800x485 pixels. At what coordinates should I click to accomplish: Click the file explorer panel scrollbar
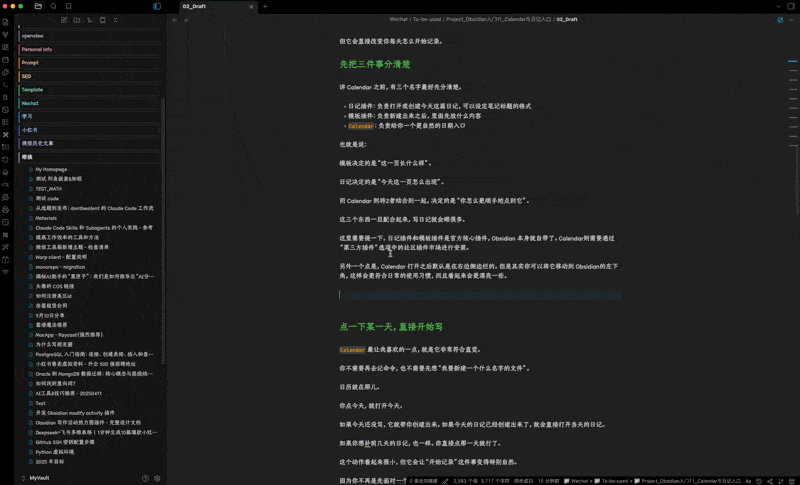point(163,229)
